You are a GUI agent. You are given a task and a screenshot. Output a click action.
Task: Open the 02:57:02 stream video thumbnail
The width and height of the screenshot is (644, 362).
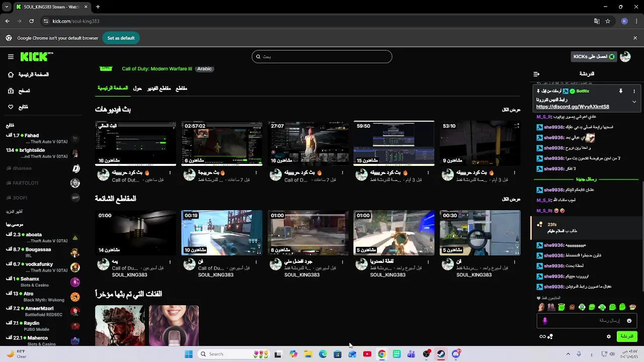click(222, 143)
